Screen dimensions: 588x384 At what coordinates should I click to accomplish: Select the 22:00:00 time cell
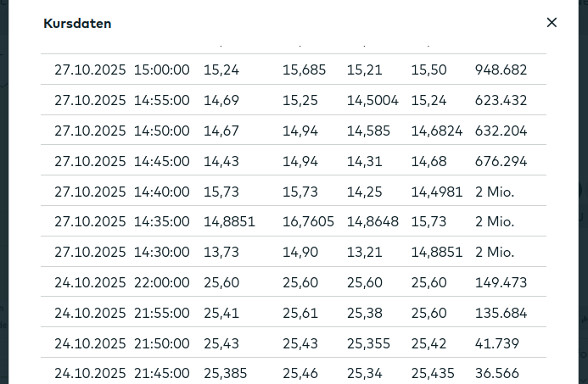click(x=161, y=282)
